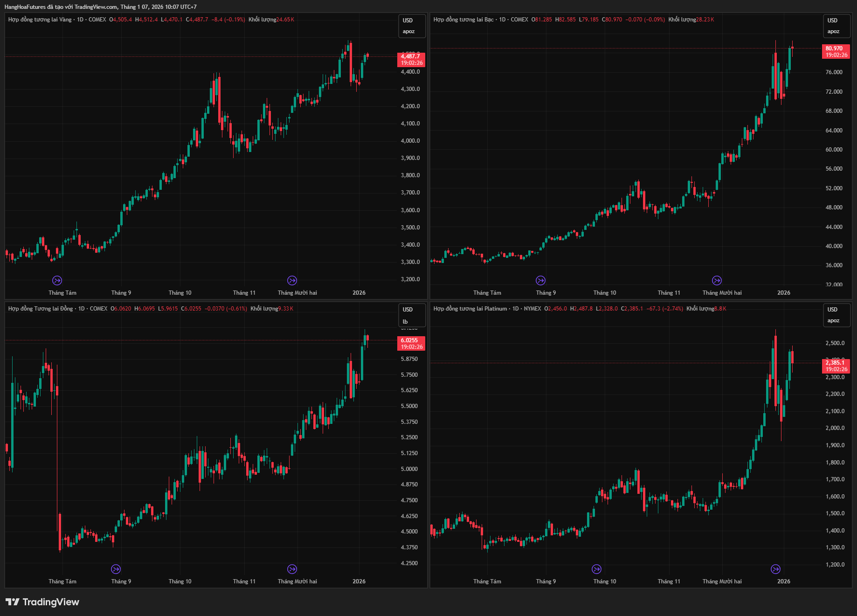Click the TradingView logo

[42, 602]
